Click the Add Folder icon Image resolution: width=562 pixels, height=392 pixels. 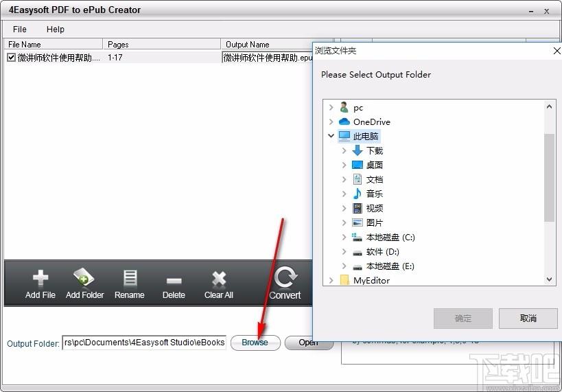coord(84,277)
